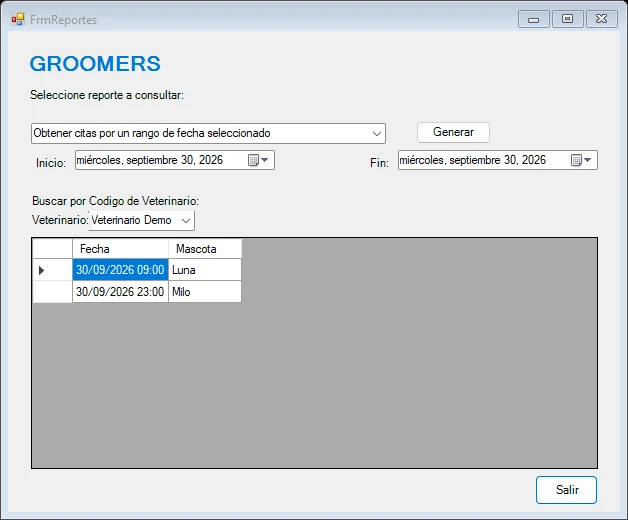Click the 'Veterinario:' label
The image size is (628, 520).
pyautogui.click(x=60, y=220)
